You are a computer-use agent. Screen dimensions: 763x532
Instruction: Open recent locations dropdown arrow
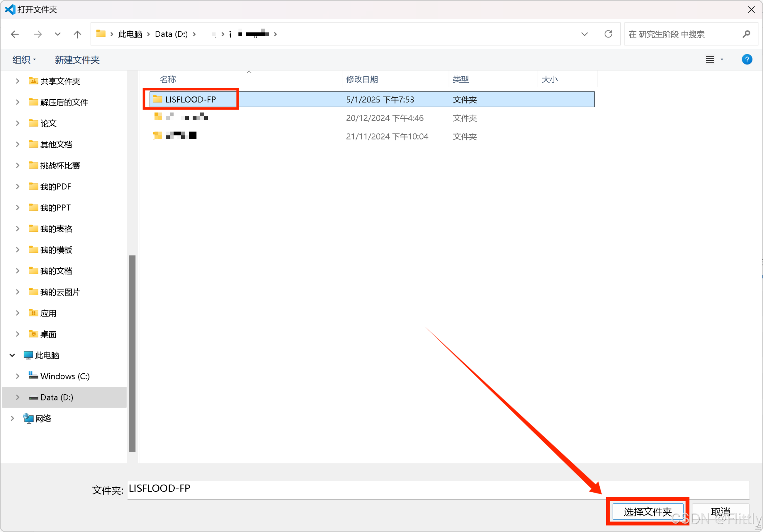58,34
